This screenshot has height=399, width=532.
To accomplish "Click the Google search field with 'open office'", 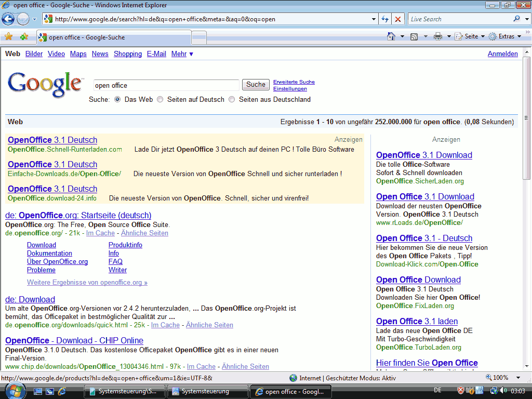I will (x=166, y=85).
